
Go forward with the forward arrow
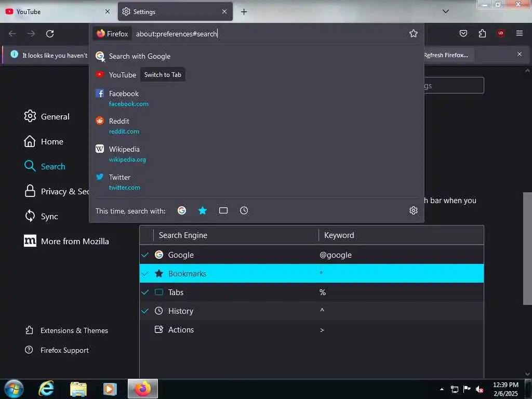31,34
